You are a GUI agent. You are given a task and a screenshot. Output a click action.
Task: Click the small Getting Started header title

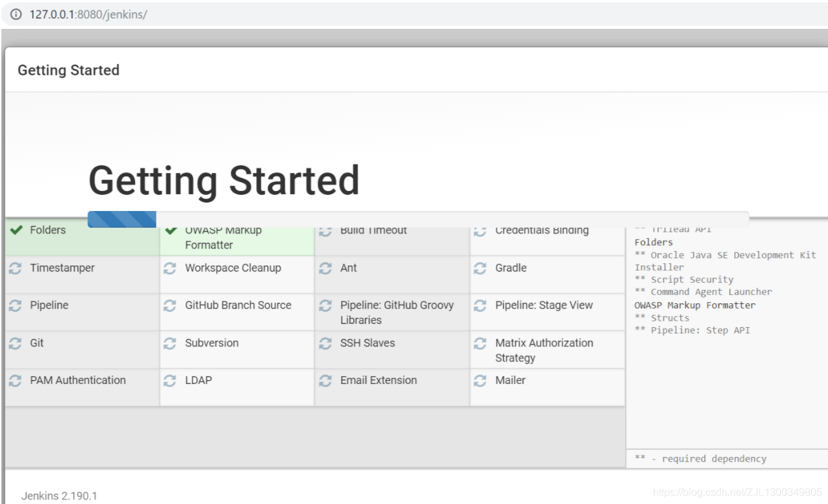[x=68, y=70]
